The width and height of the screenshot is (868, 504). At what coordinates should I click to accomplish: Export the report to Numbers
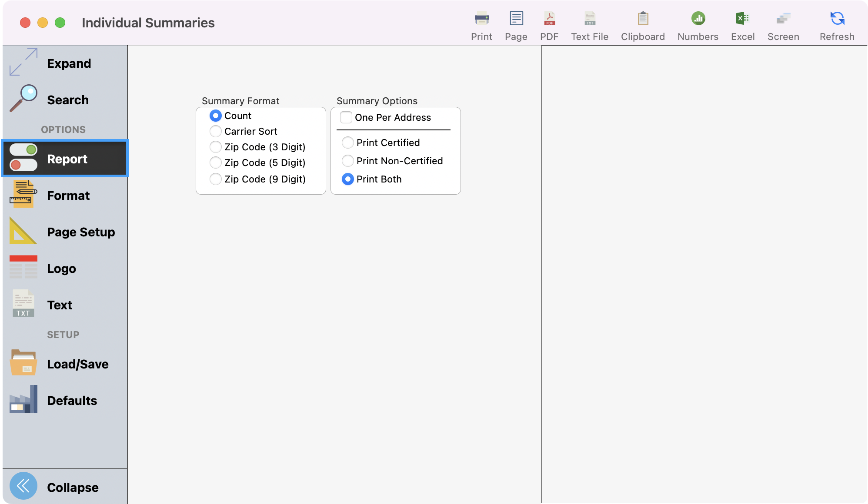(x=697, y=24)
